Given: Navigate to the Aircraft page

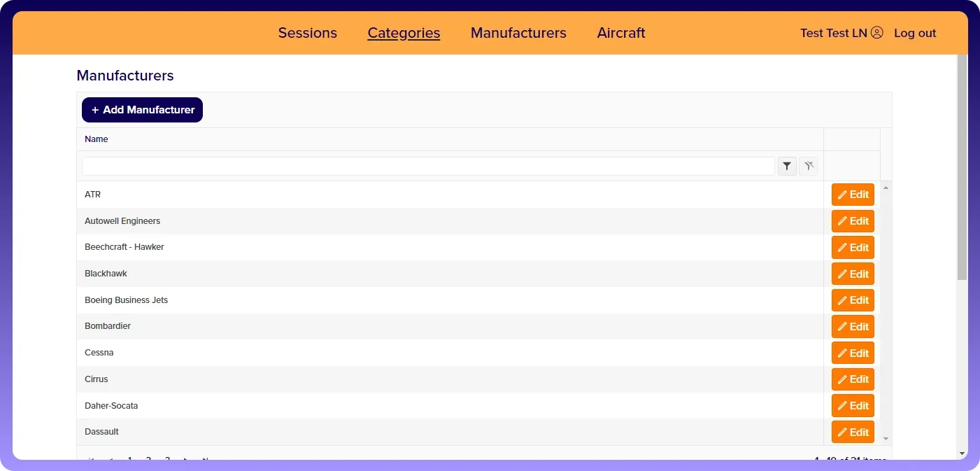Looking at the screenshot, I should point(621,33).
